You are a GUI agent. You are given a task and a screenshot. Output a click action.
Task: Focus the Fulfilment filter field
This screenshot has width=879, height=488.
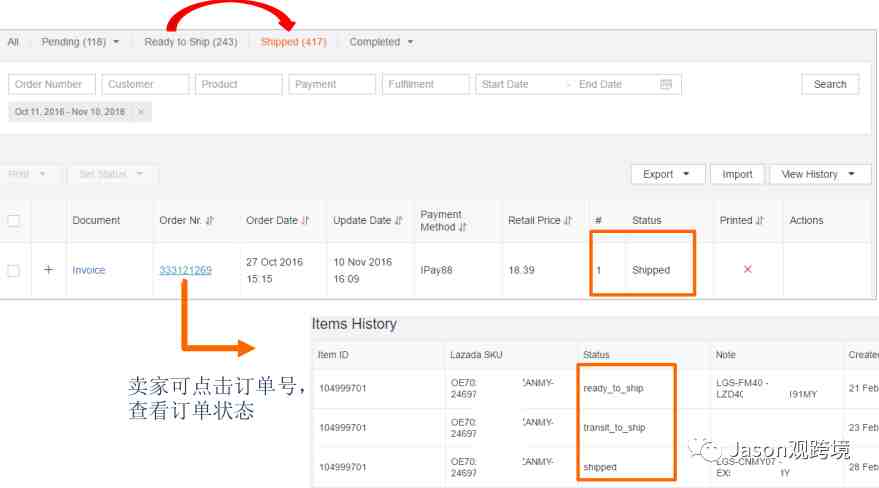point(425,84)
